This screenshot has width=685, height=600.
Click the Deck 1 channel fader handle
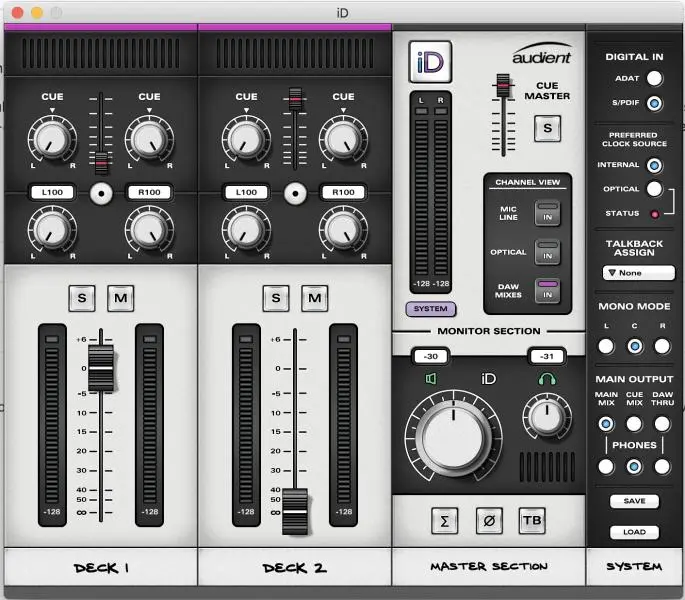(x=101, y=367)
